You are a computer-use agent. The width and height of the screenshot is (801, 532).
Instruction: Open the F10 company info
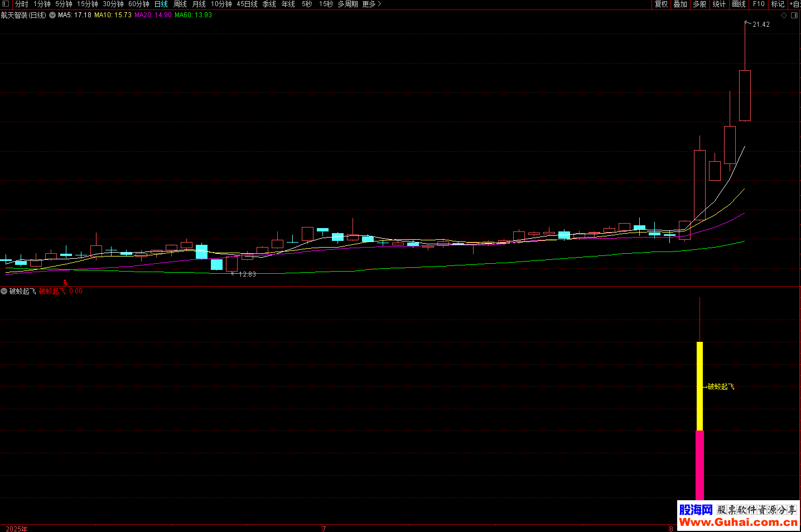coord(759,4)
